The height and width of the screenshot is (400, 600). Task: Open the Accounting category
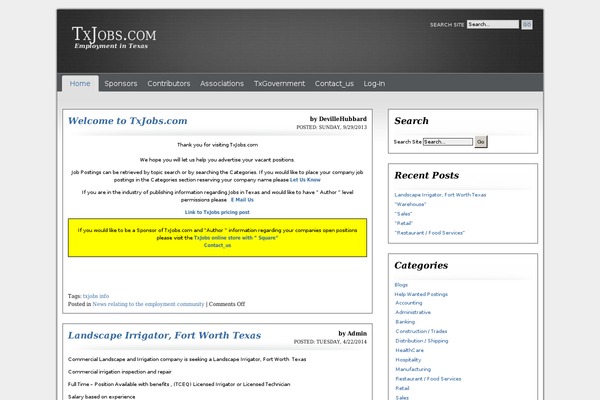(x=409, y=303)
